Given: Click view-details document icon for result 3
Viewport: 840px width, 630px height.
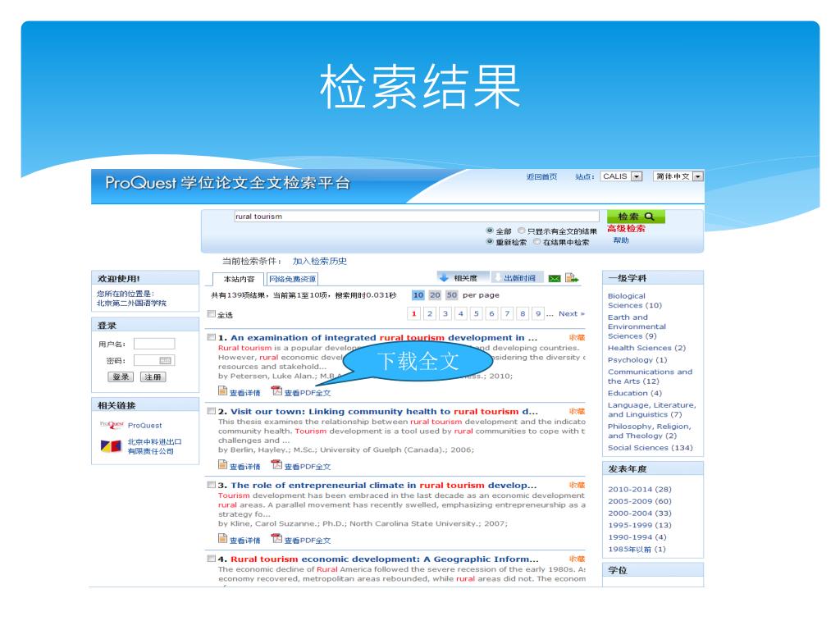Looking at the screenshot, I should point(223,539).
